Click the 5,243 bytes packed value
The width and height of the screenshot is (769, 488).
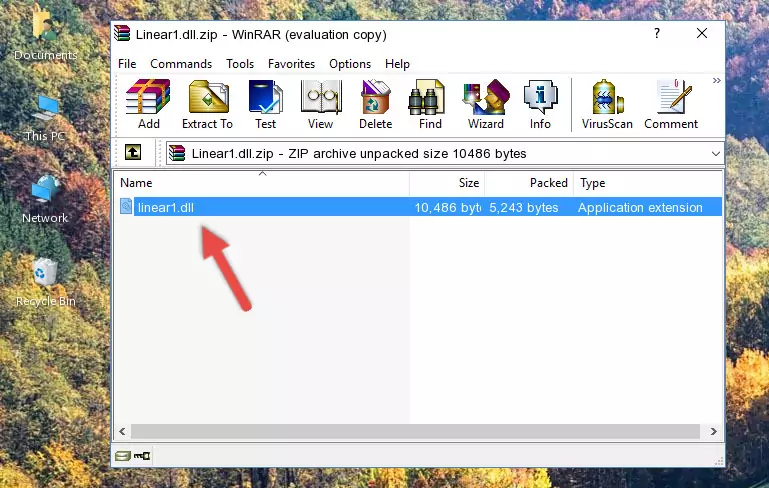click(523, 207)
